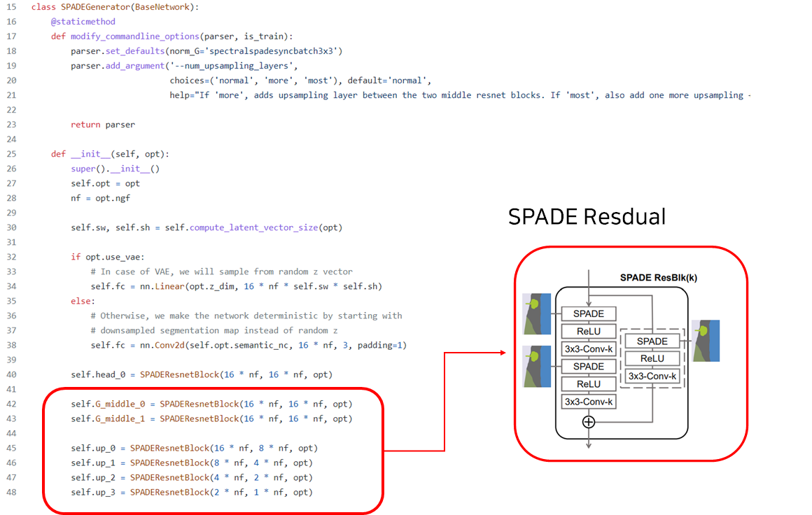Screen dimensions: 812x515
Task: Click the '# Otherwise, we make the network' comment
Action: [246, 316]
